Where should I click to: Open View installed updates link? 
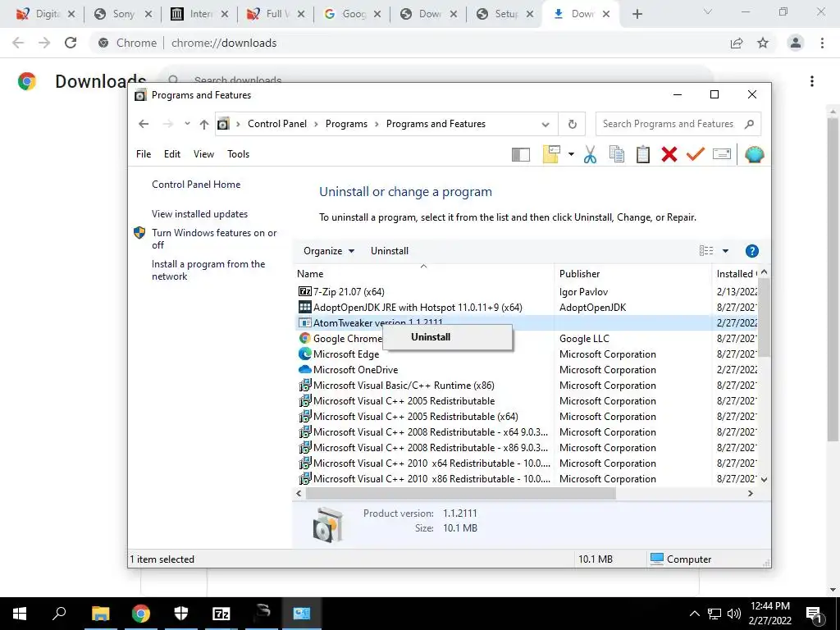(199, 214)
